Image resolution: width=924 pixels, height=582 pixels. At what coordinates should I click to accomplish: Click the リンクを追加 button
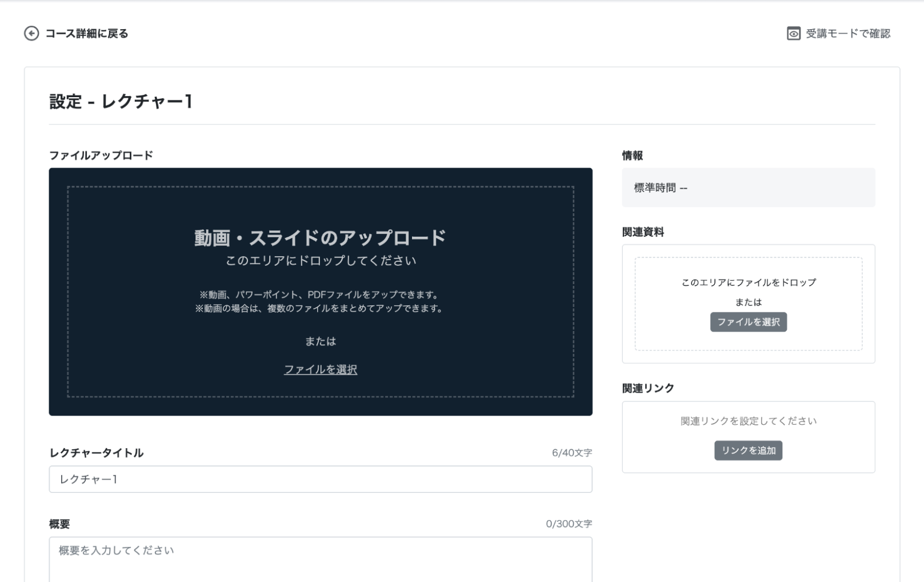749,451
